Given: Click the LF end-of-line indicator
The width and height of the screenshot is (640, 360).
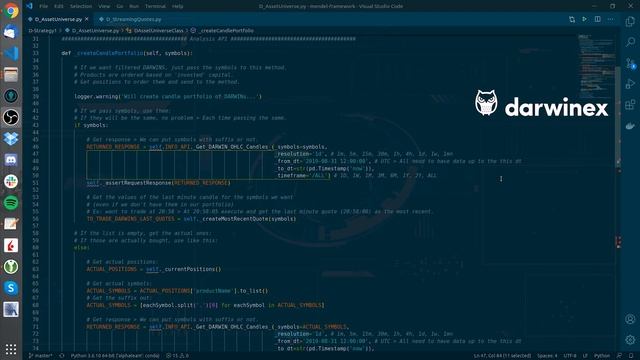Looking at the screenshot, I should coord(585,356).
